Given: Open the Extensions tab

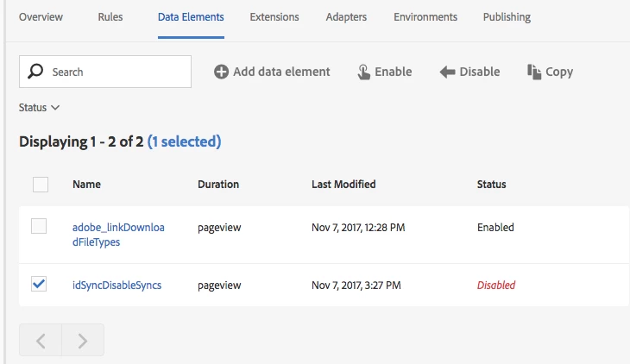Looking at the screenshot, I should pos(274,17).
